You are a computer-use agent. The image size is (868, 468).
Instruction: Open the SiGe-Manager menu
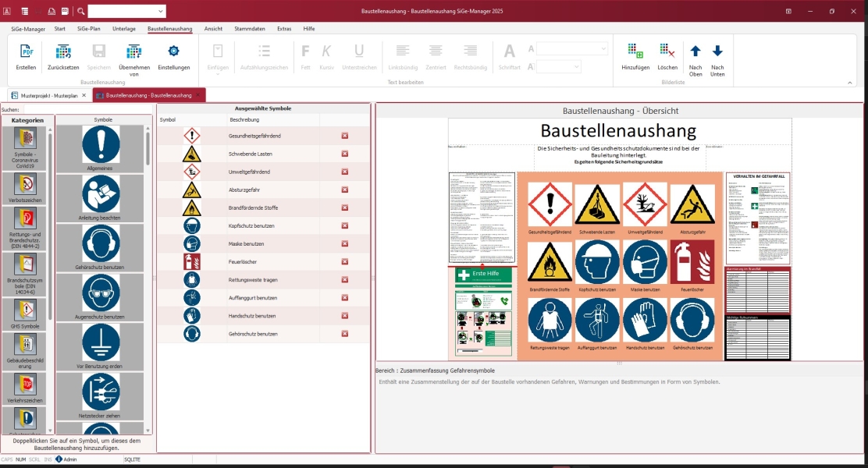28,29
